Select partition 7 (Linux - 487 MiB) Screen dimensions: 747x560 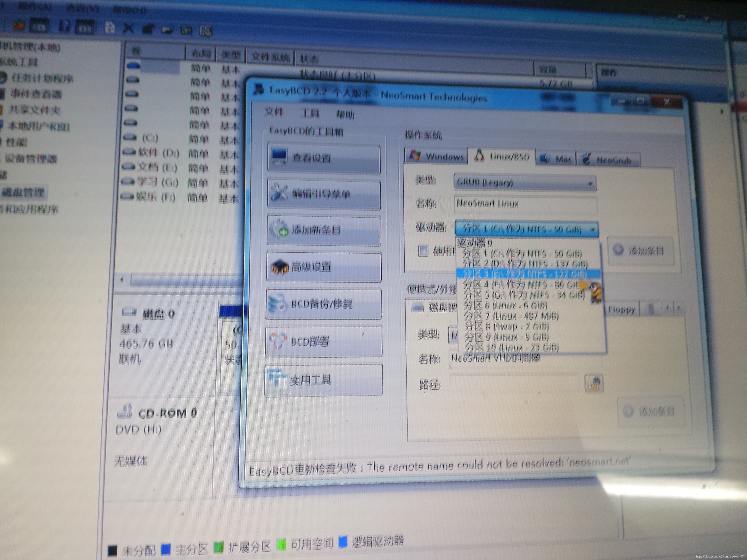click(x=511, y=316)
